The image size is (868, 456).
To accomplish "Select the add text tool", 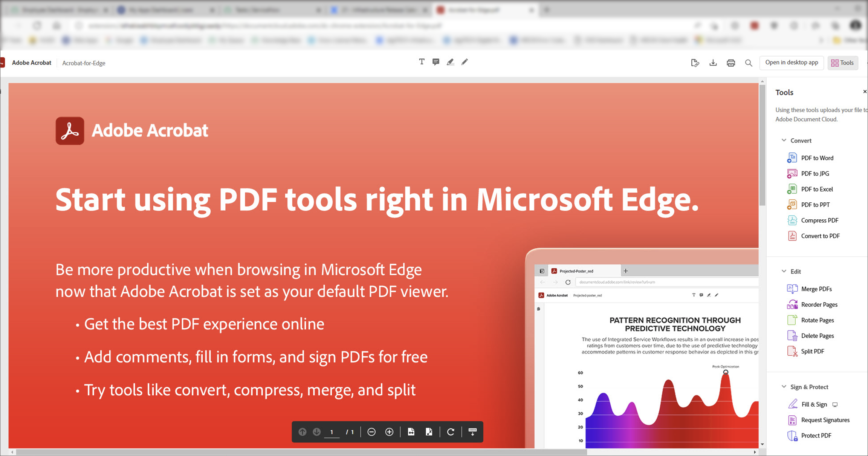I will coord(422,62).
